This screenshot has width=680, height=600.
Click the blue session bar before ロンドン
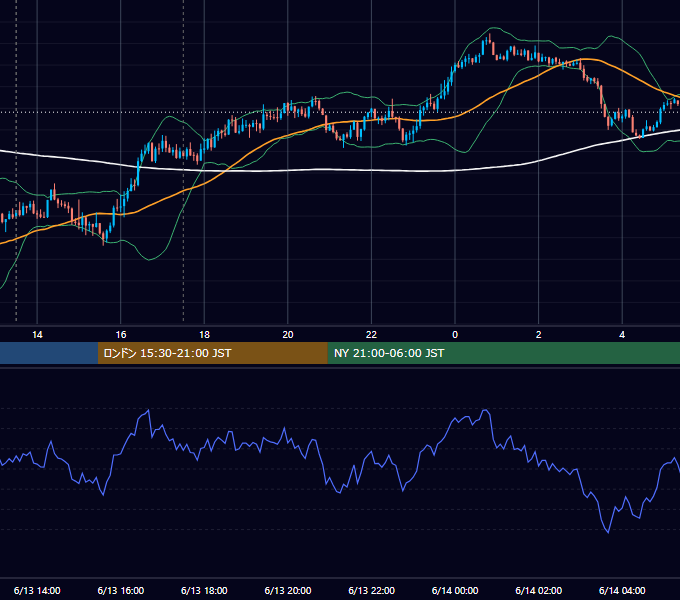[x=49, y=353]
